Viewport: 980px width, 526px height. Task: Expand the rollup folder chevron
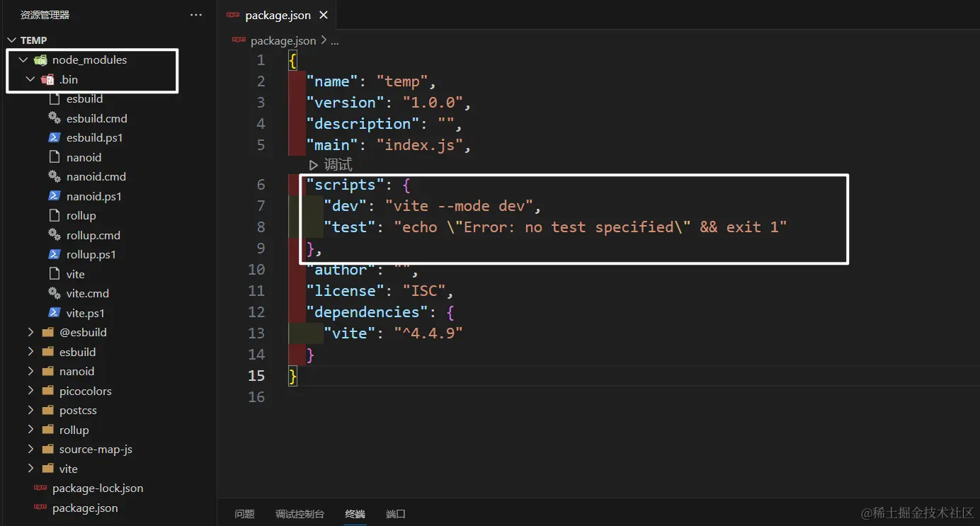click(x=30, y=430)
